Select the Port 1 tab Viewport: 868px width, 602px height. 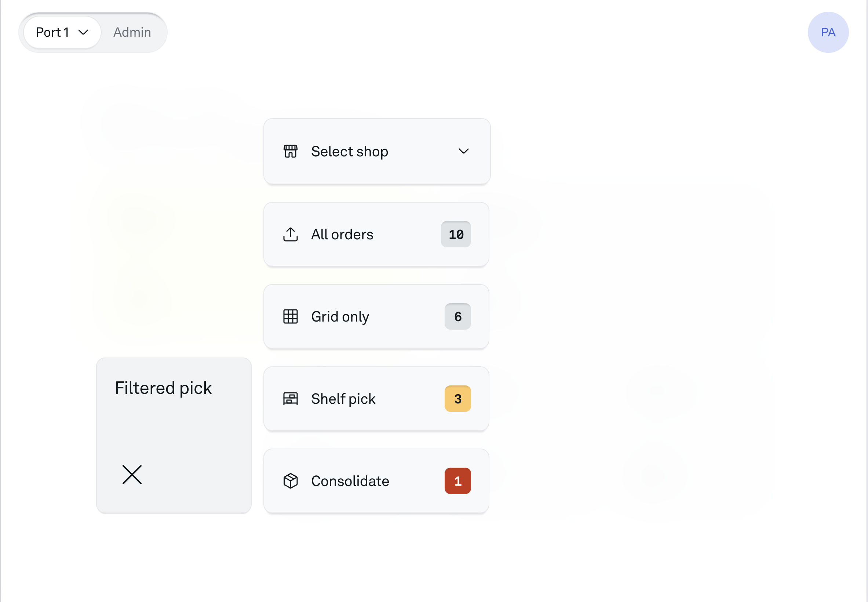click(62, 32)
